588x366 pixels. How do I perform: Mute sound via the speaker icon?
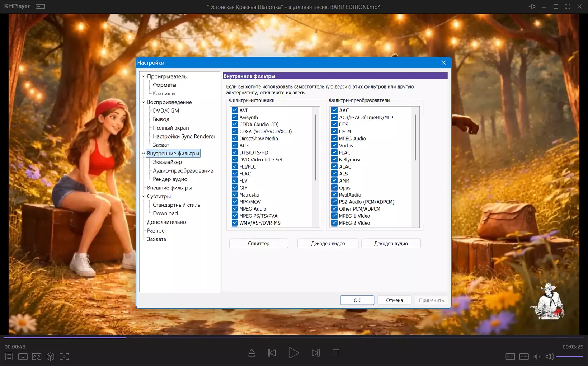[550, 357]
